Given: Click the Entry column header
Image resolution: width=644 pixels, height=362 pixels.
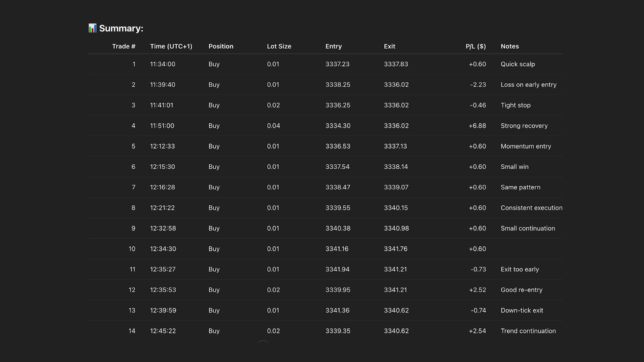Looking at the screenshot, I should click(x=333, y=46).
